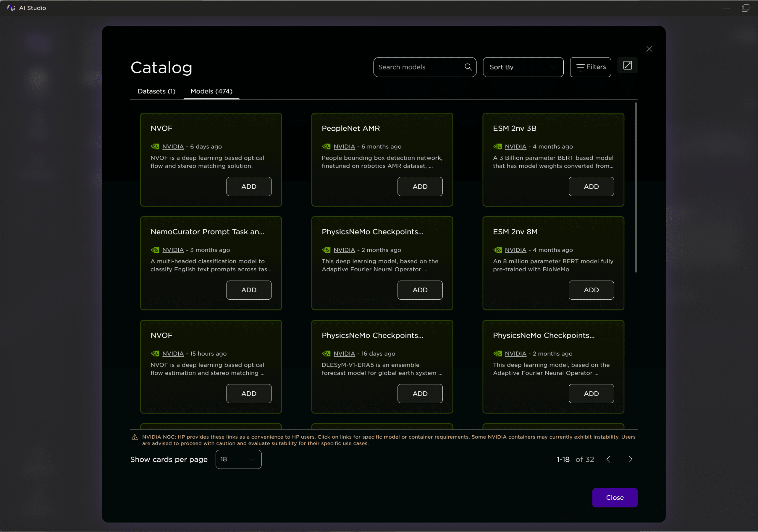
Task: Go to next page of cards
Action: click(630, 459)
